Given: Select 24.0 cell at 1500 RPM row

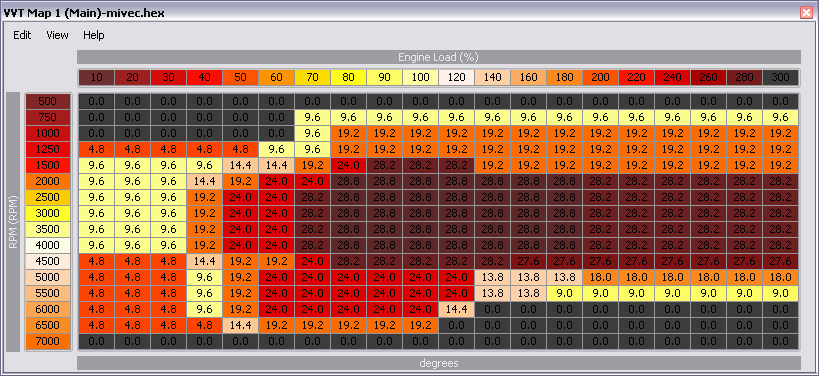Looking at the screenshot, I should [x=348, y=166].
